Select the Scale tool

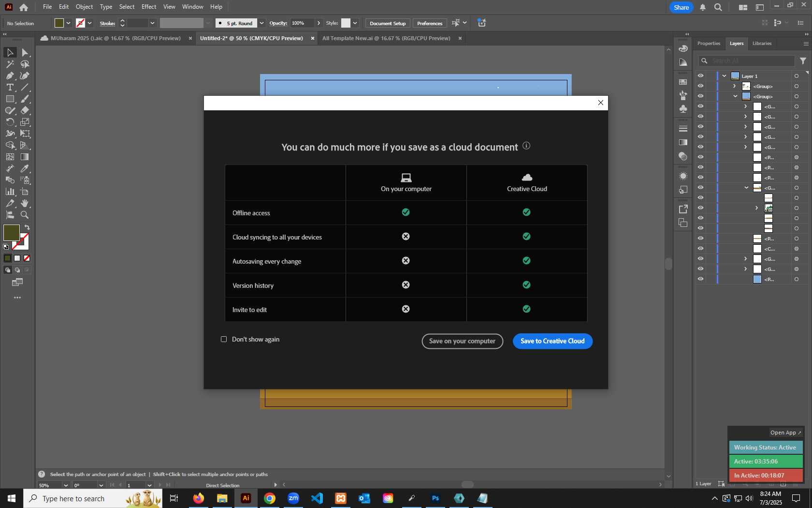click(25, 122)
